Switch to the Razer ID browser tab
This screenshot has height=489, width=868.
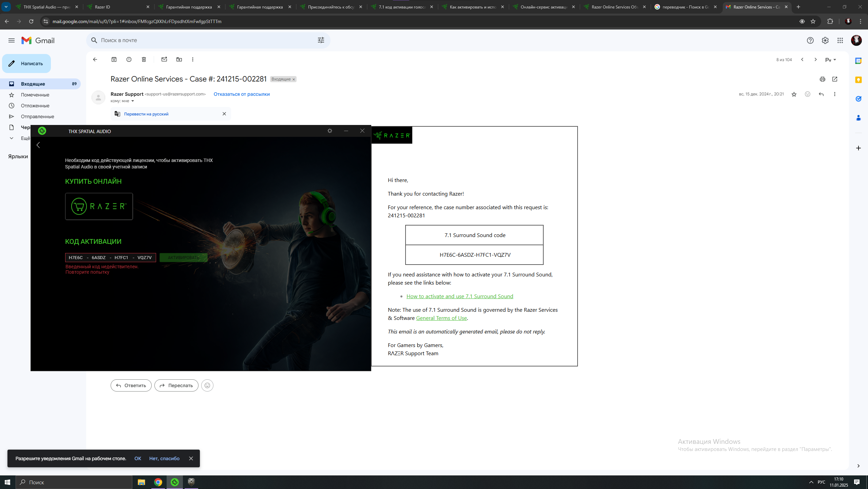(118, 7)
